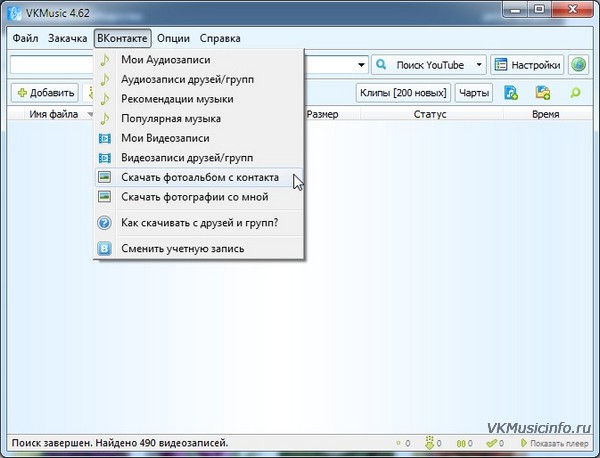This screenshot has width=600, height=458.
Task: Choose Аудиозаписи друзей/групп entry
Action: point(199,80)
